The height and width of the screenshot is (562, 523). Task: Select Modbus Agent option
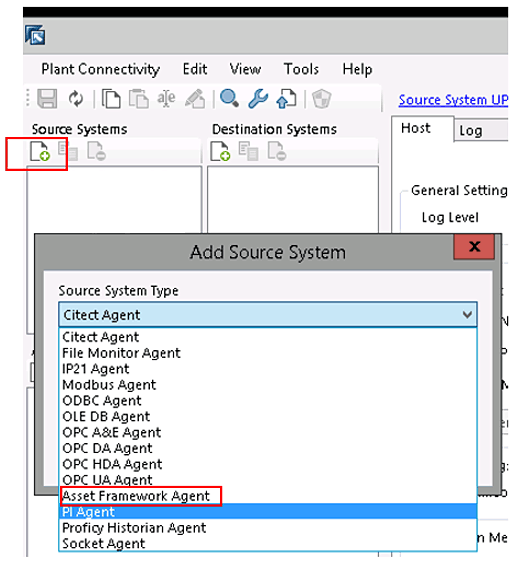(x=268, y=385)
